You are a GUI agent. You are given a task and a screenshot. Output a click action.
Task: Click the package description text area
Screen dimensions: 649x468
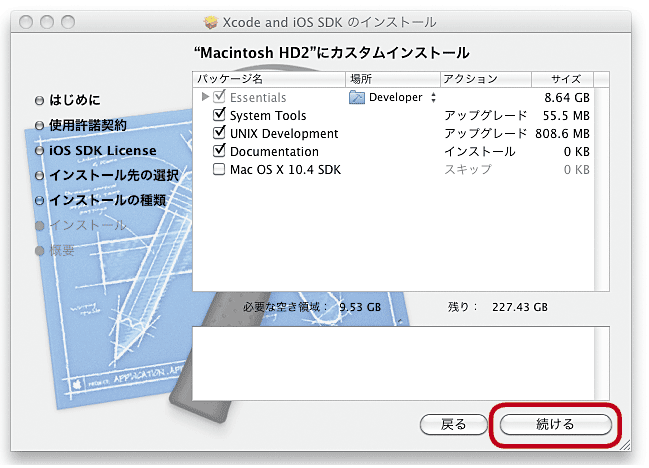point(393,364)
